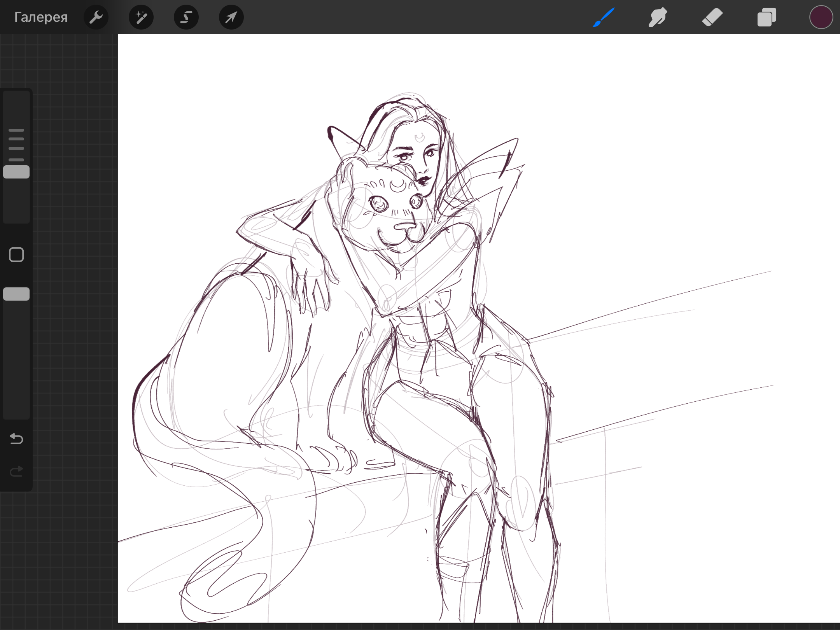Open the dark purple active color swatch
Viewport: 840px width, 630px height.
click(x=821, y=17)
